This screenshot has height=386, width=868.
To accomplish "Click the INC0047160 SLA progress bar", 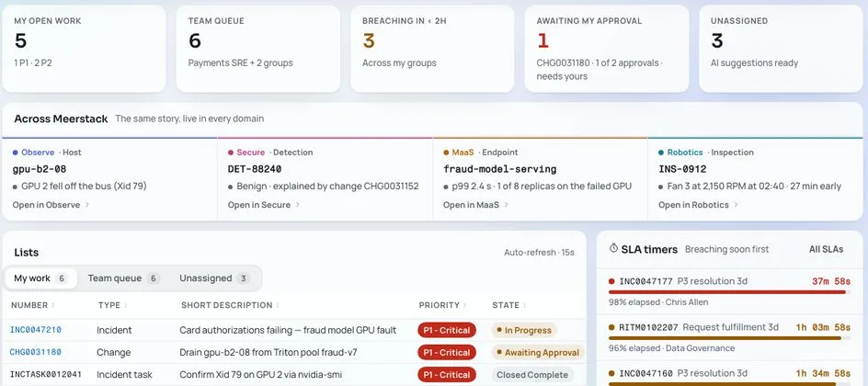I will pyautogui.click(x=729, y=384).
